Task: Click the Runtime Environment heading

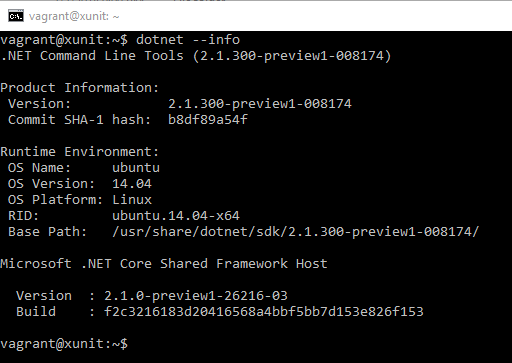Action: (x=80, y=152)
